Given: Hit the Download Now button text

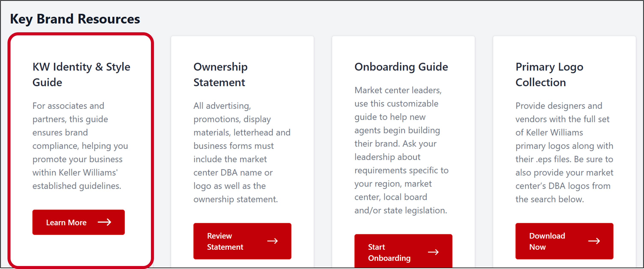Looking at the screenshot, I should pyautogui.click(x=547, y=241).
